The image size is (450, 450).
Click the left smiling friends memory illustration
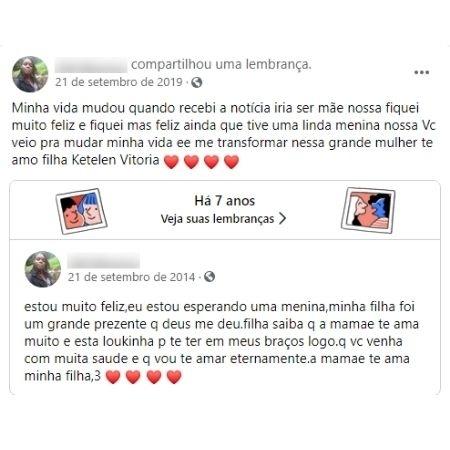click(82, 211)
